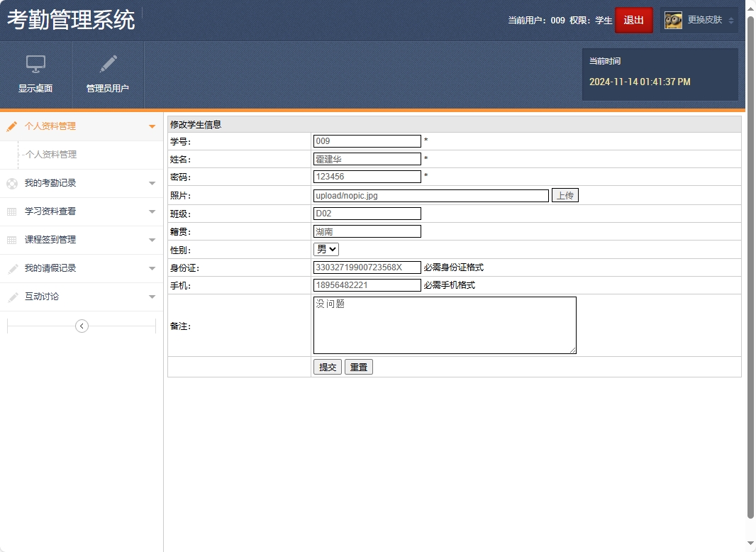Click the 管理员用户 pencil icon
The width and height of the screenshot is (756, 552).
click(108, 65)
